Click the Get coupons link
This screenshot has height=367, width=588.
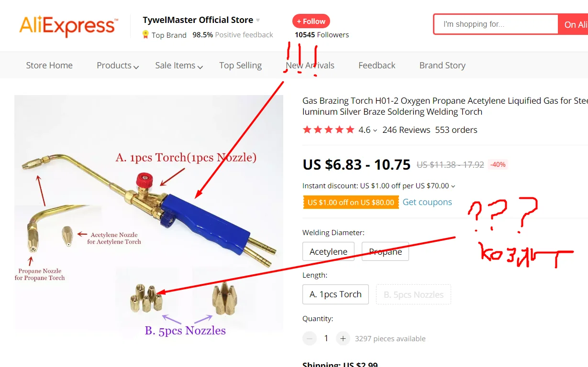tap(427, 202)
